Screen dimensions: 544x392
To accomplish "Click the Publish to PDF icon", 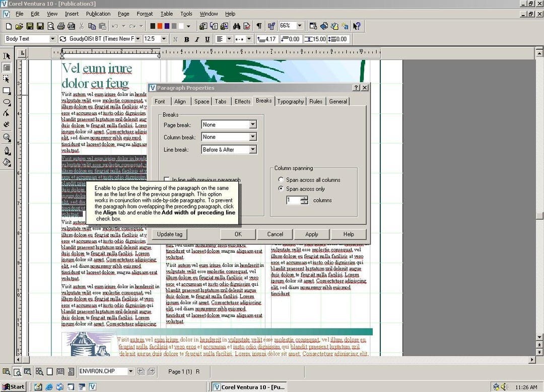I will click(72, 26).
